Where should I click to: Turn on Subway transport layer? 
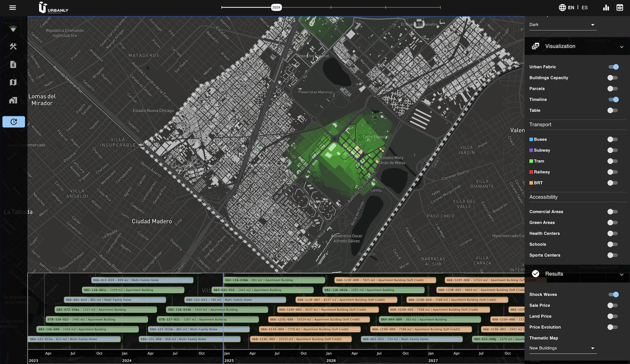point(612,150)
